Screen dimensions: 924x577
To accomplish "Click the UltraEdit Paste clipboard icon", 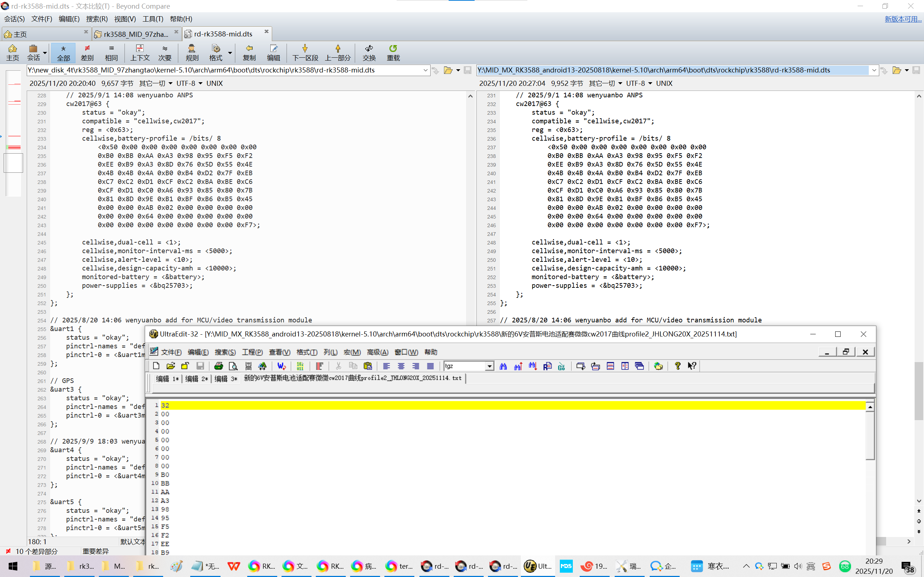I will [x=368, y=366].
